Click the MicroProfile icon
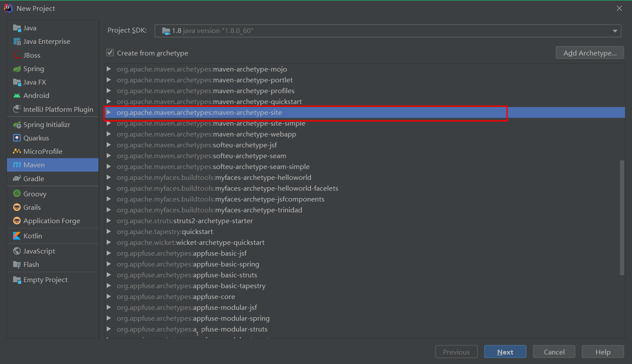Screen dimensions: 632x364 [17, 151]
